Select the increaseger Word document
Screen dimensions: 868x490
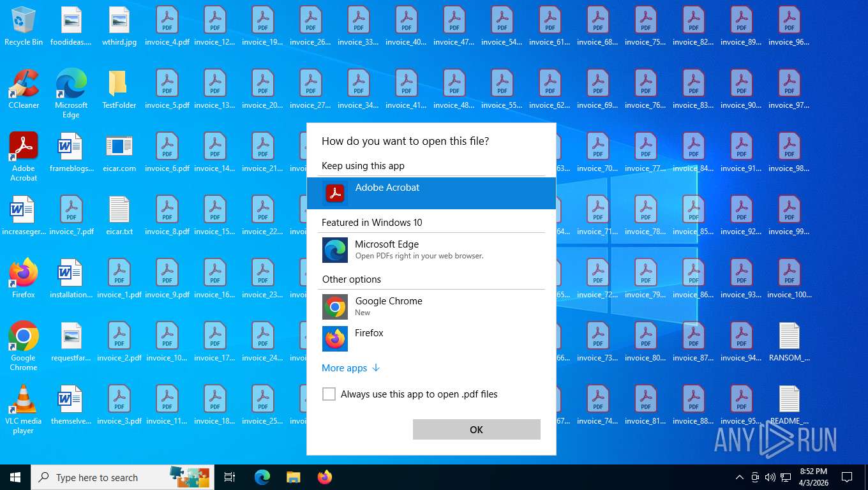click(24, 216)
